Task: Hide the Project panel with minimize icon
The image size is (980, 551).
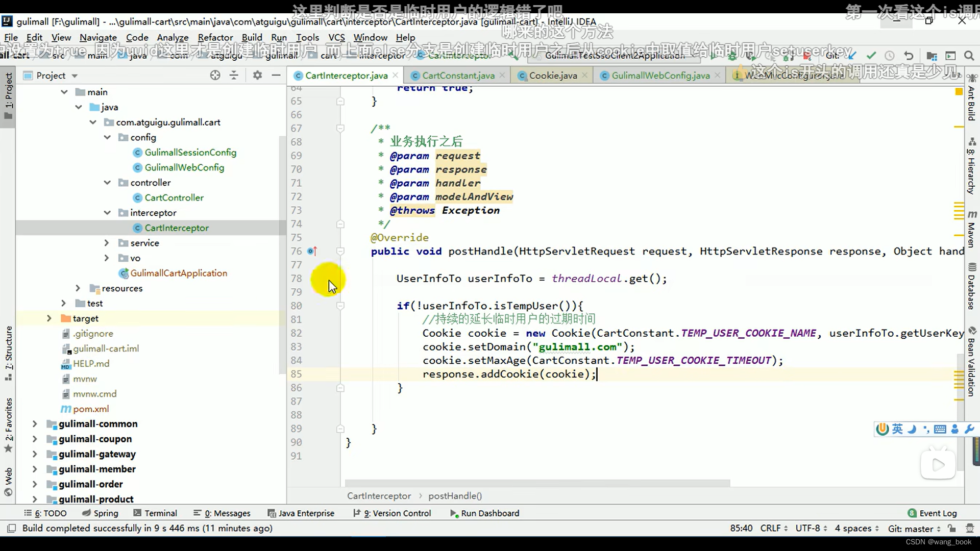Action: tap(276, 76)
